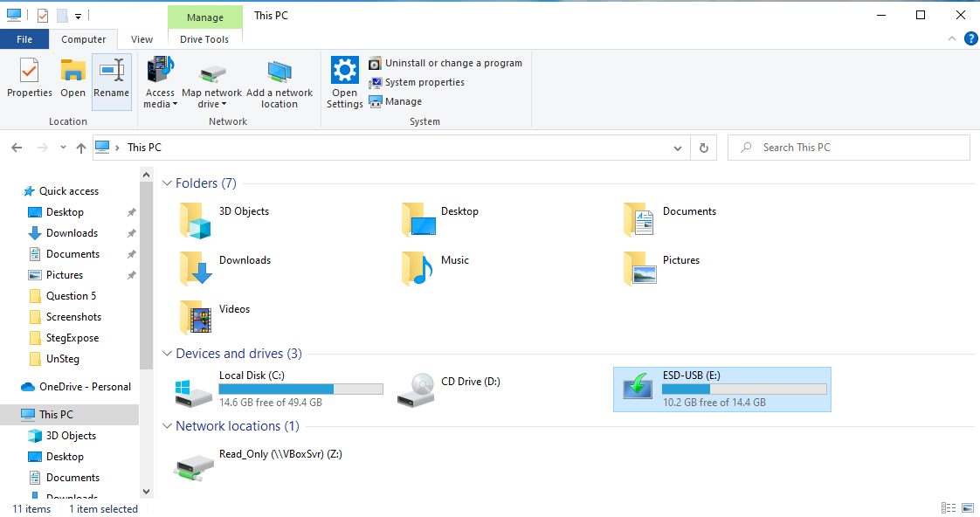
Task: Switch to the Computer ribbon tab
Action: 83,39
